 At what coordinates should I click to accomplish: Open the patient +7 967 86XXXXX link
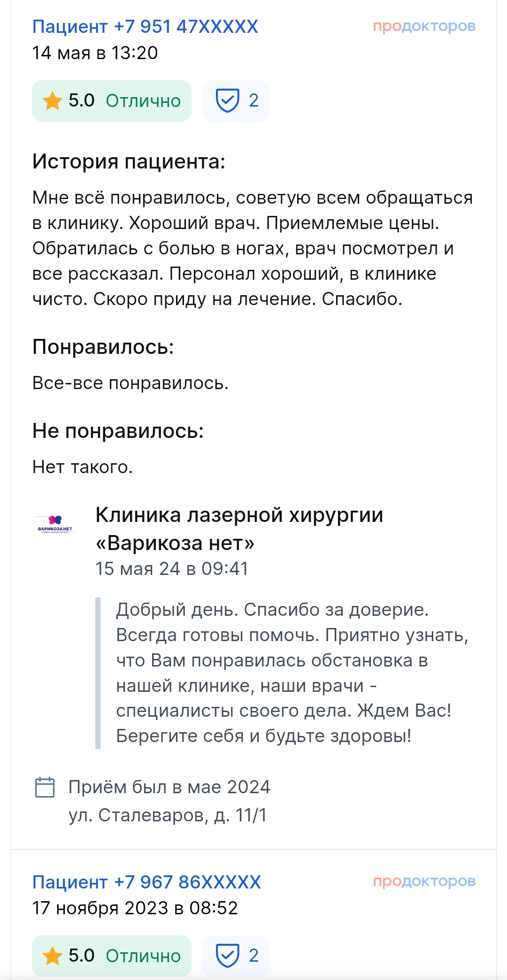point(146,882)
